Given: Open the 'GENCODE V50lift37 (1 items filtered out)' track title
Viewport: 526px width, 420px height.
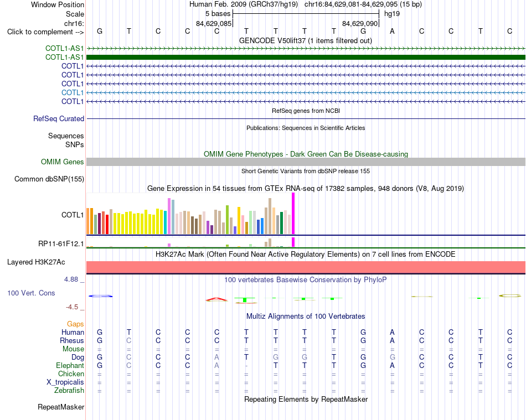Looking at the screenshot, I should coord(305,40).
